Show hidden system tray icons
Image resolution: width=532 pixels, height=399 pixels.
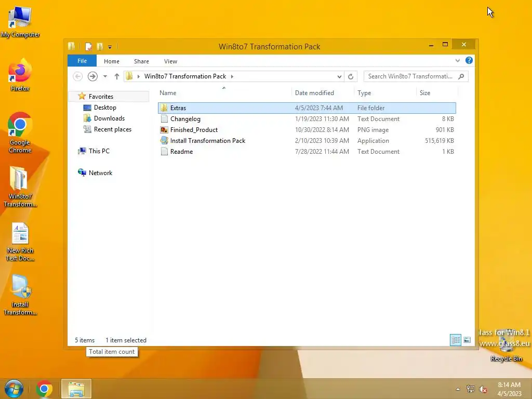click(x=458, y=389)
